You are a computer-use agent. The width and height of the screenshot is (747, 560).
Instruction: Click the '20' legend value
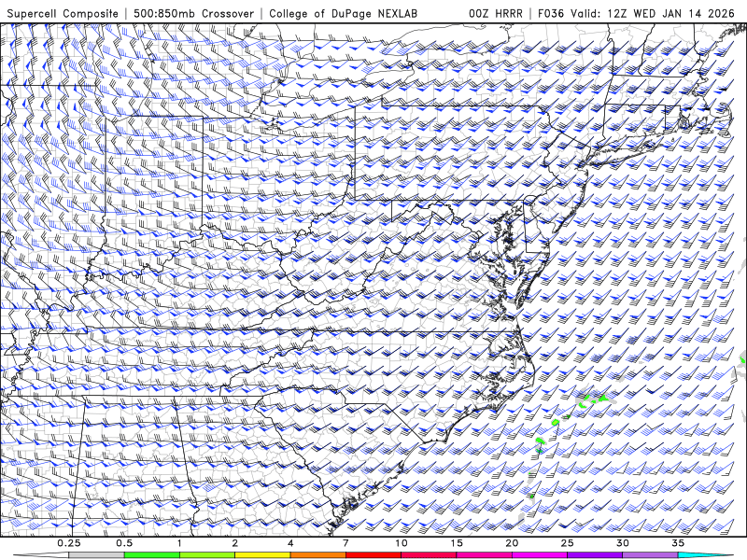pos(512,543)
